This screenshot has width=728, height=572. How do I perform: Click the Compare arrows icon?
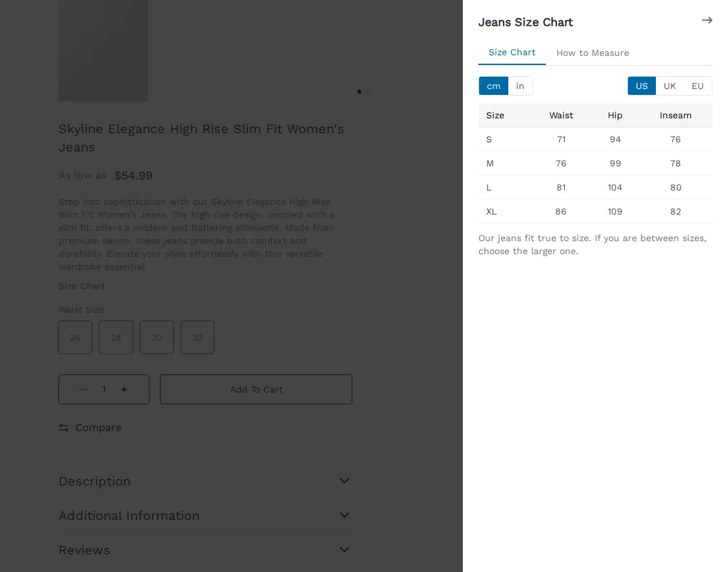[x=64, y=428]
